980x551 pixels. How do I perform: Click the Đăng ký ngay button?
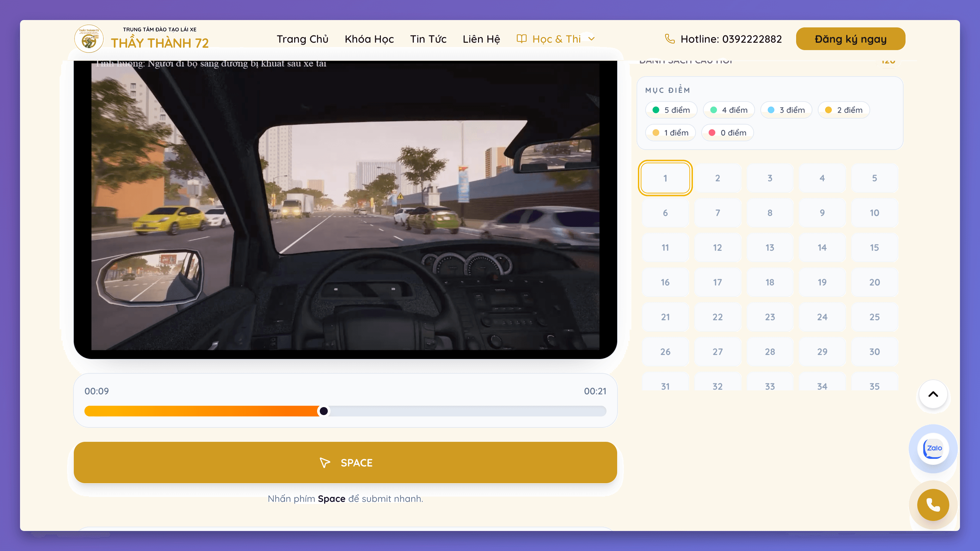tap(850, 39)
